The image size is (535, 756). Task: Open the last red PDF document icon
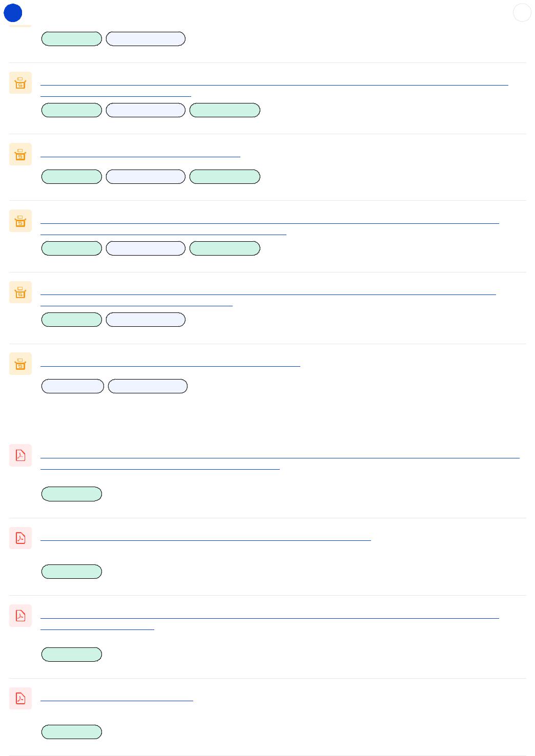[20, 699]
